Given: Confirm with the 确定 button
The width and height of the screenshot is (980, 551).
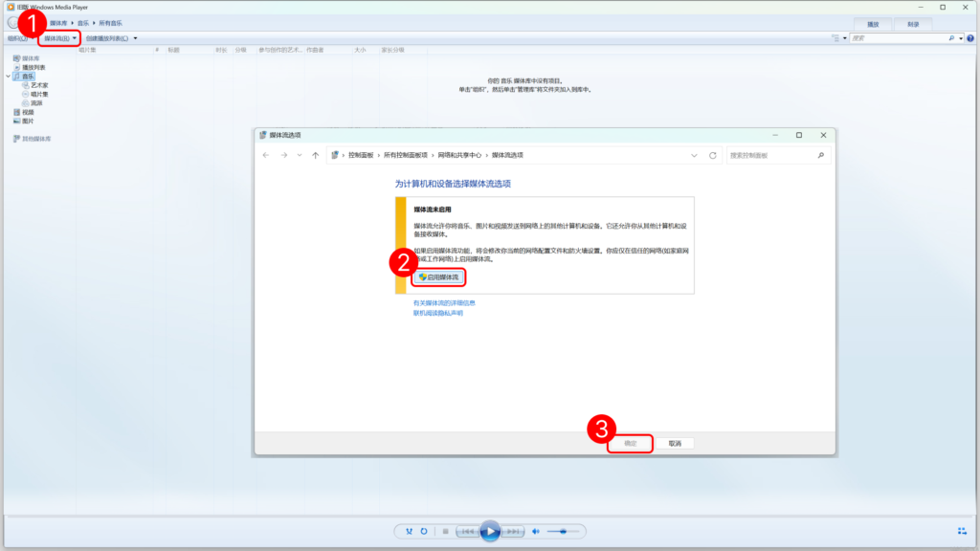Looking at the screenshot, I should [630, 444].
